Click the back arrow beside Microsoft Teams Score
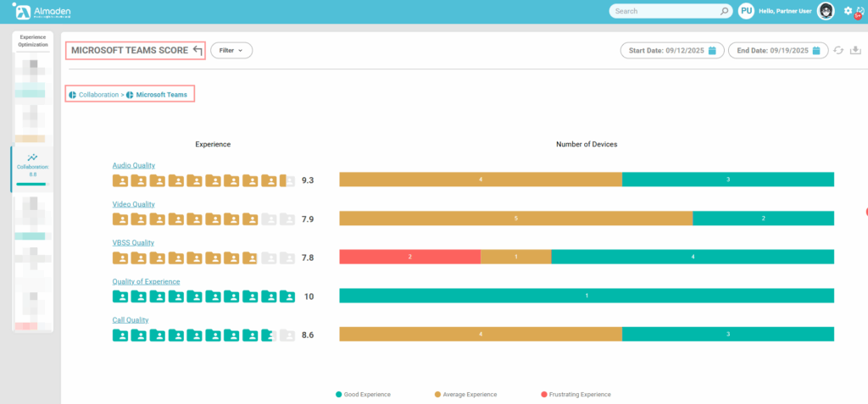Screen dimensions: 868x404 198,51
